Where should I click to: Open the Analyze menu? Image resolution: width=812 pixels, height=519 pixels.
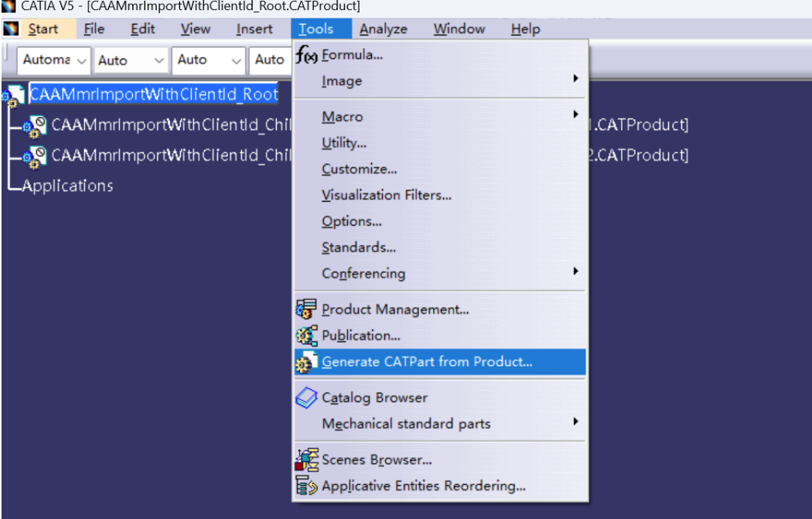(x=384, y=29)
